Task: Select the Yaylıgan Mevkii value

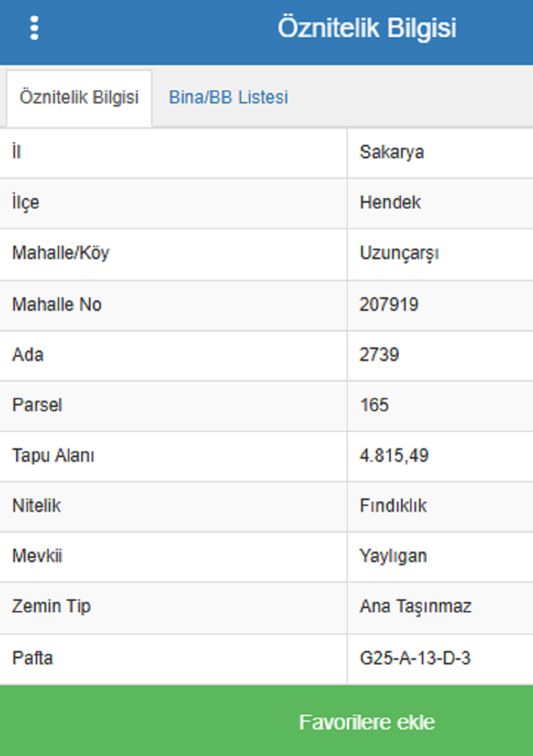Action: [393, 556]
